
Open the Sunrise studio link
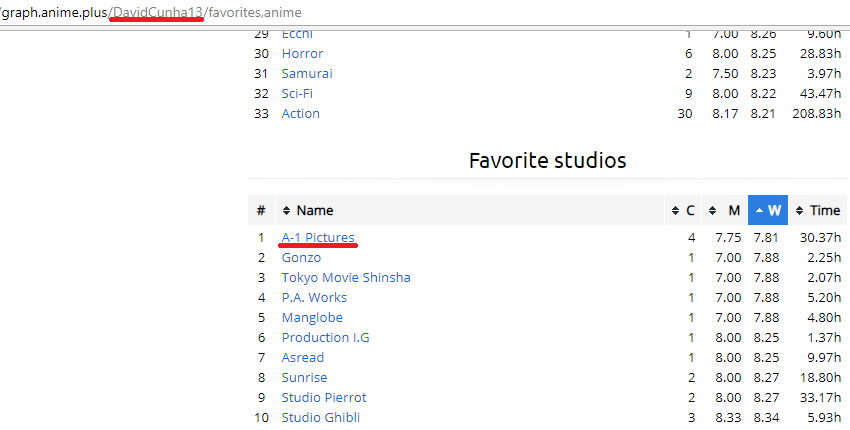(304, 377)
